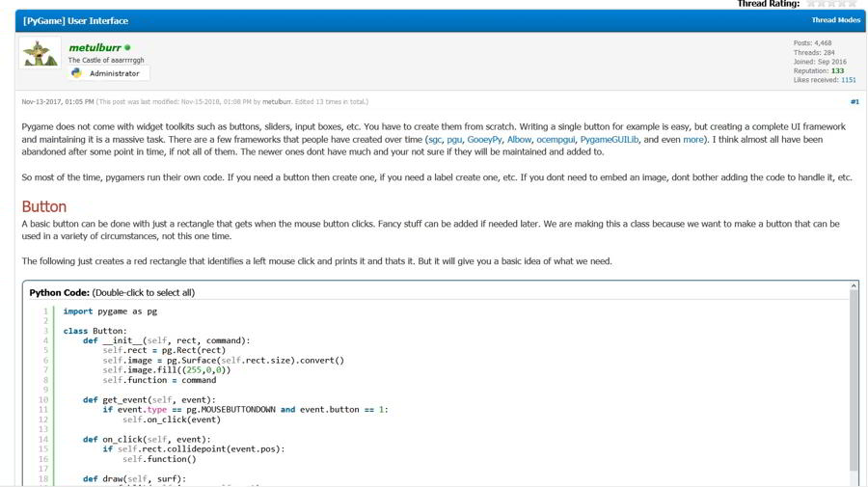Viewport: 868px width, 487px height.
Task: Rate the thread with the third star
Action: pyautogui.click(x=832, y=4)
